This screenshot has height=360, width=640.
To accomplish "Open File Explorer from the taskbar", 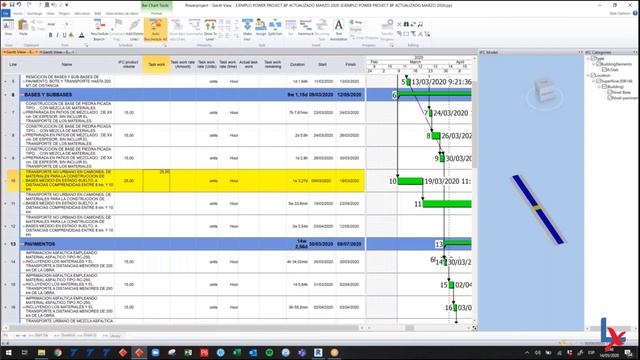I will point(41,352).
